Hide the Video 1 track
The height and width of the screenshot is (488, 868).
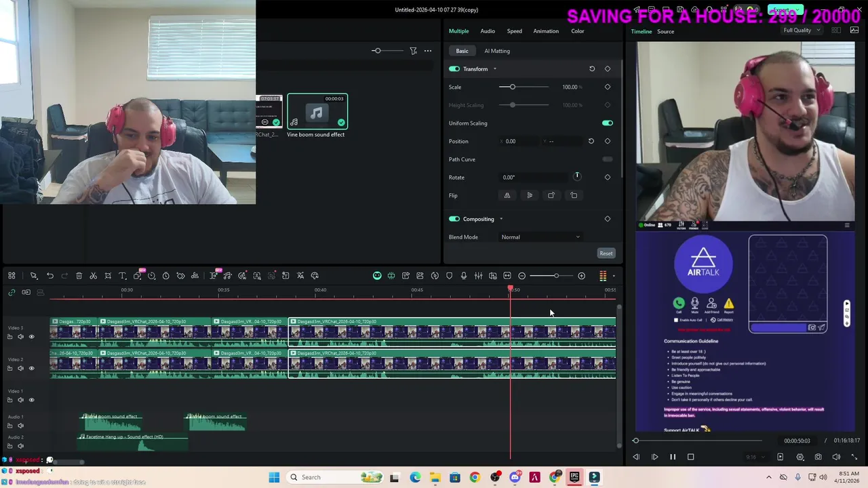31,400
